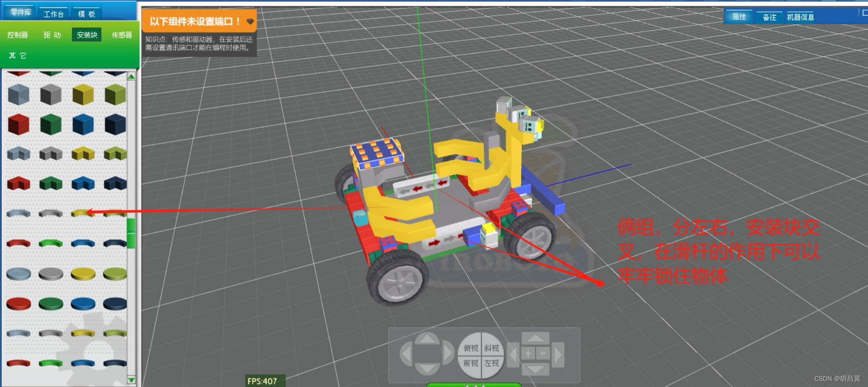Pick the olive green cube block
The height and width of the screenshot is (387, 868).
coord(115,95)
